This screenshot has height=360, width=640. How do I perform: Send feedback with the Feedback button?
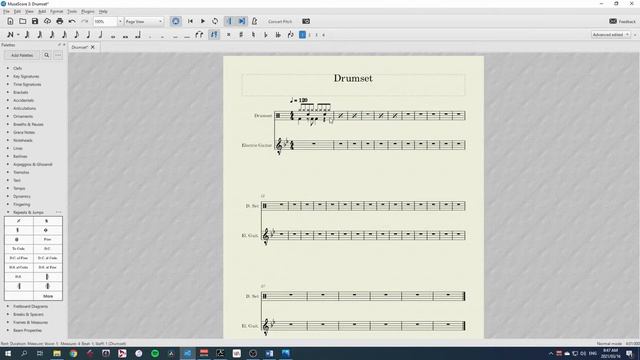pyautogui.click(x=622, y=21)
